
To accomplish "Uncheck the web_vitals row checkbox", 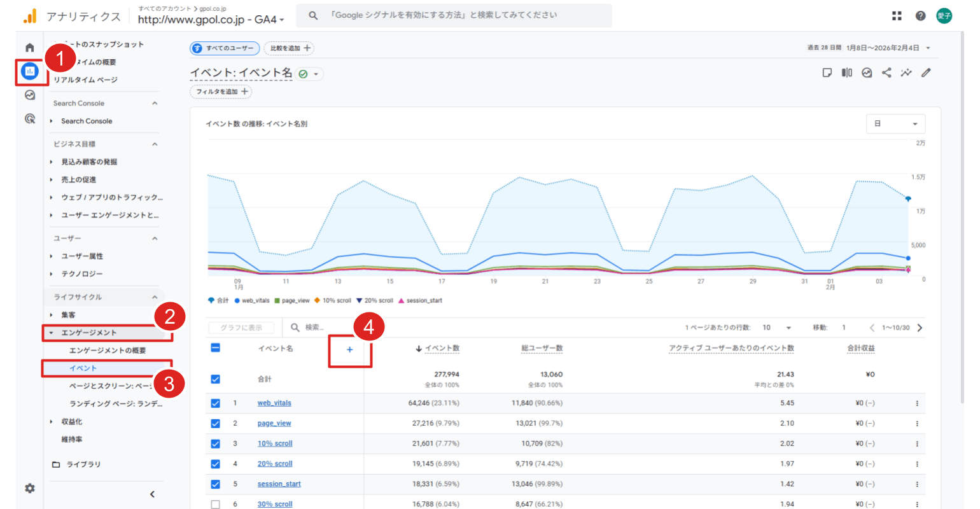I will point(215,403).
